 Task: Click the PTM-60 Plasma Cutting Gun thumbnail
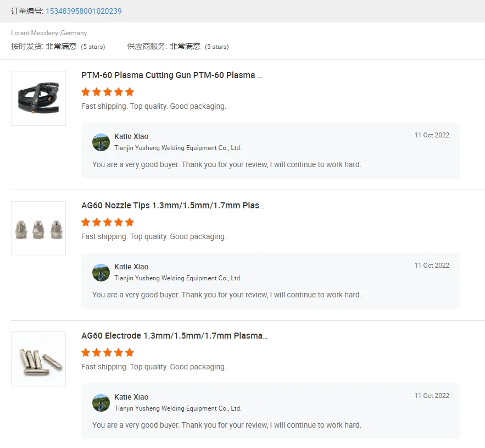[x=38, y=98]
